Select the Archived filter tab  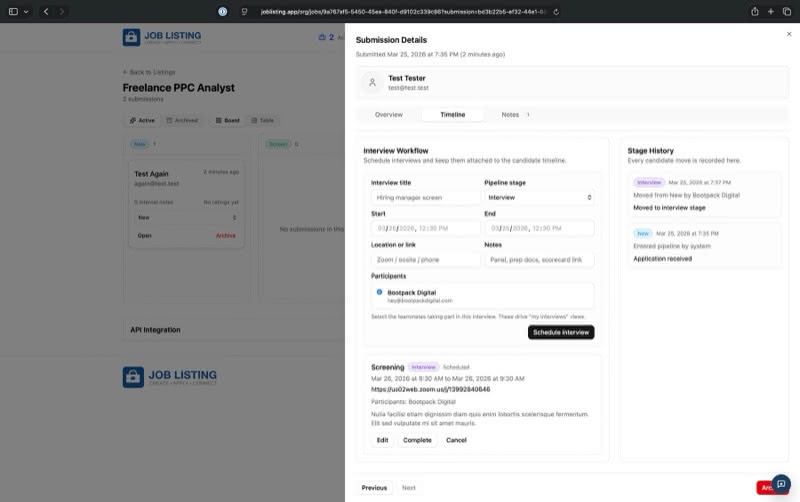[182, 120]
